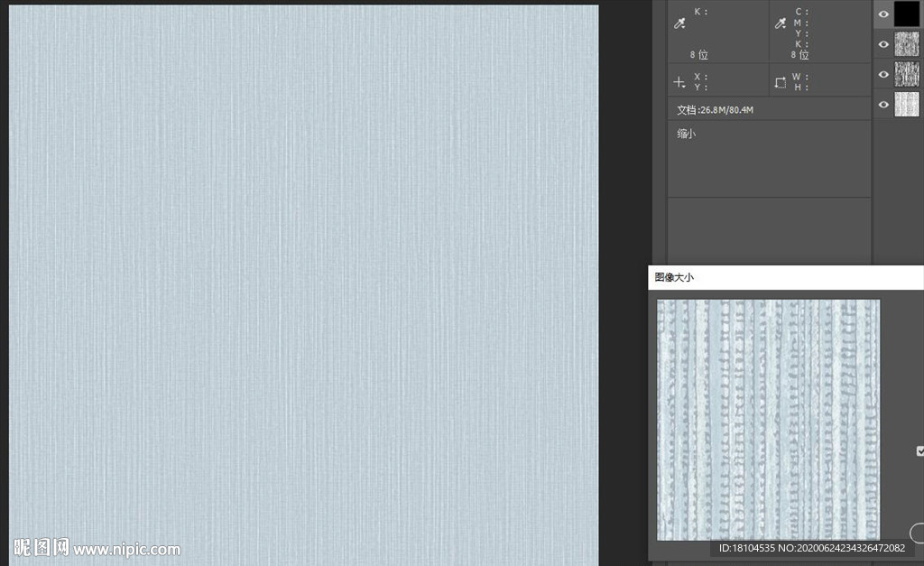Click the W/H selection size icon
924x566 pixels.
point(780,82)
